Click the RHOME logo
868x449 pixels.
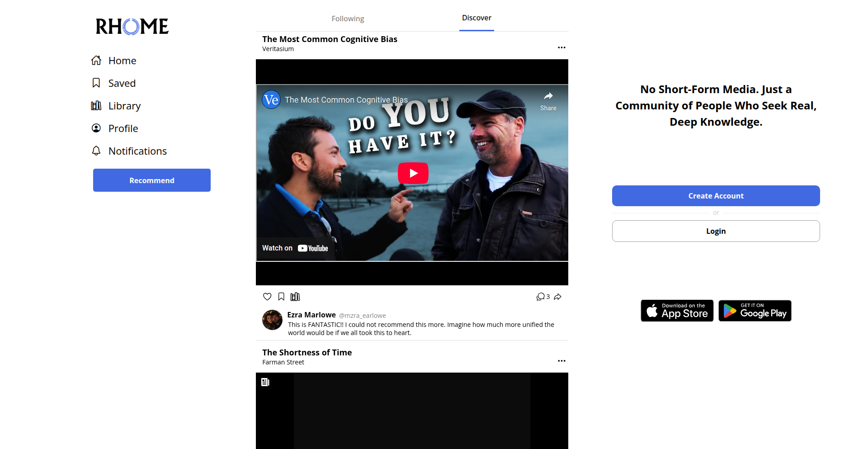point(132,27)
